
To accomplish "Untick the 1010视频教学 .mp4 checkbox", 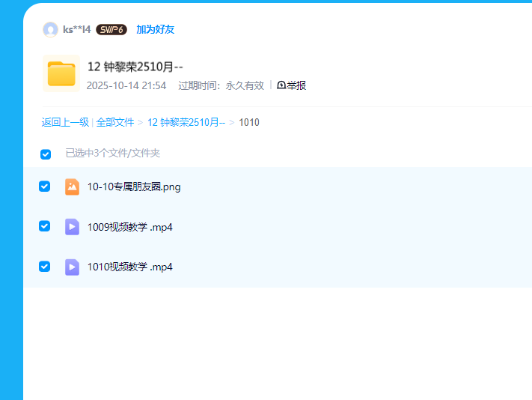I will pos(44,266).
